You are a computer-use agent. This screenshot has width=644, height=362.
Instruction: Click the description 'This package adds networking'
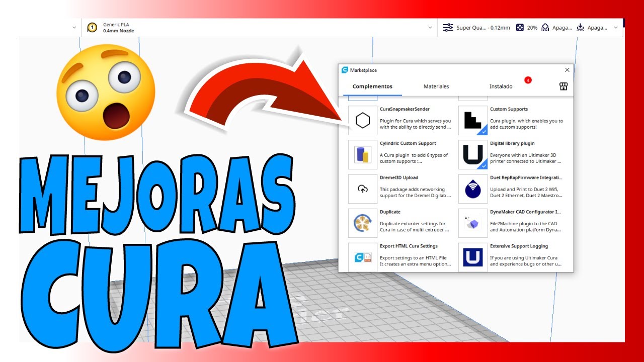pyautogui.click(x=413, y=189)
